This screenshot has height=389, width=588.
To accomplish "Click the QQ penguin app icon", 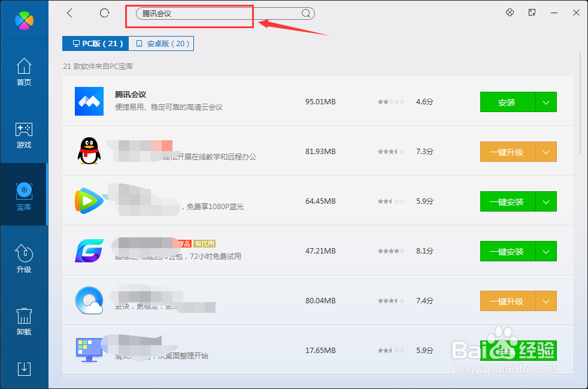I will click(x=89, y=151).
